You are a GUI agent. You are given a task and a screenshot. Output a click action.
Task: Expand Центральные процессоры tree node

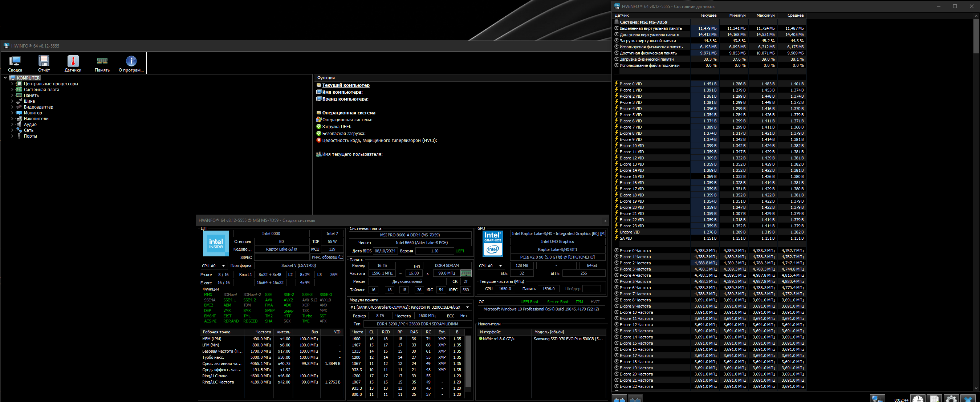(x=12, y=84)
